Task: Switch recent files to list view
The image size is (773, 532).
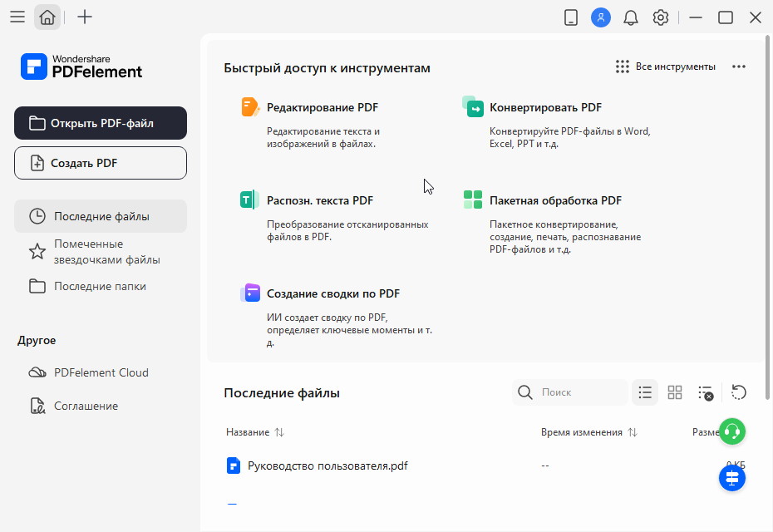Action: (x=645, y=392)
